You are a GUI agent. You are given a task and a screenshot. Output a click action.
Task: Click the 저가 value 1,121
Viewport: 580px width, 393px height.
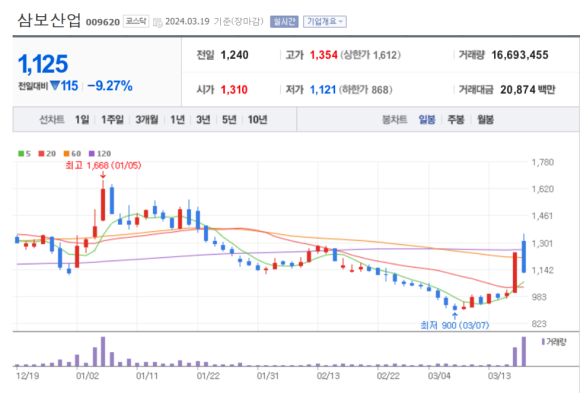coord(323,90)
